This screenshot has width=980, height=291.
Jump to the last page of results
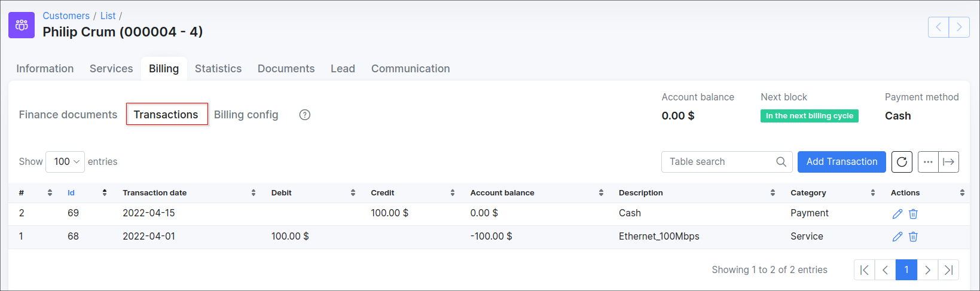(948, 270)
